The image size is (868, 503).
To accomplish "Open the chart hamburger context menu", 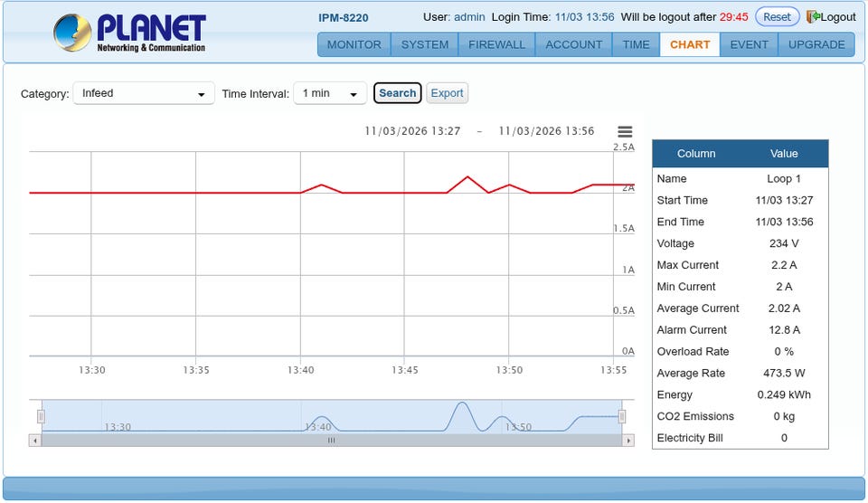I will [x=625, y=131].
